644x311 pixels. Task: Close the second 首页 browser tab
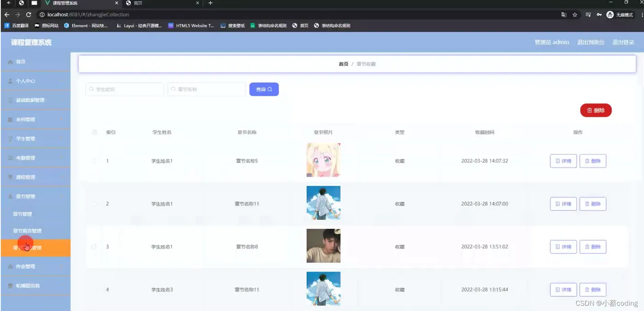click(x=198, y=3)
